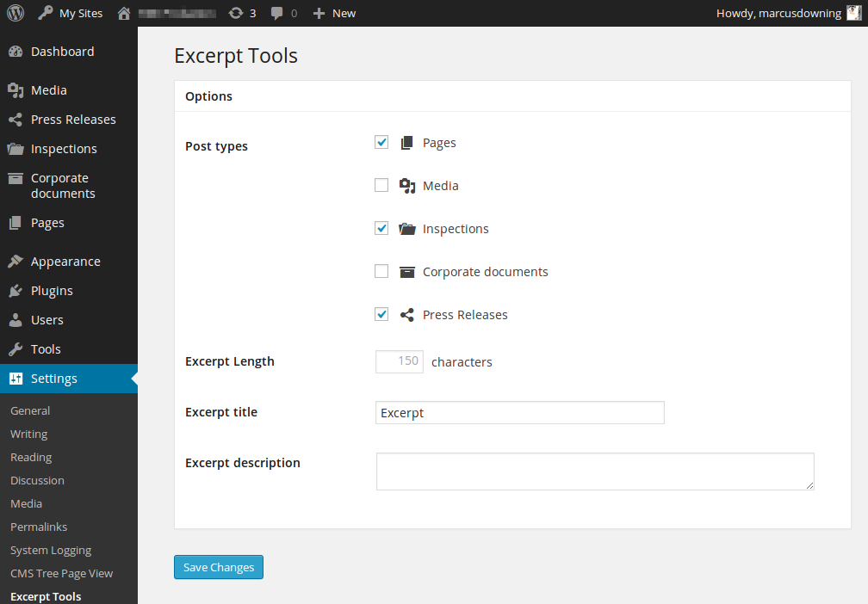The image size is (868, 604).
Task: Open System Logging settings link
Action: [51, 550]
